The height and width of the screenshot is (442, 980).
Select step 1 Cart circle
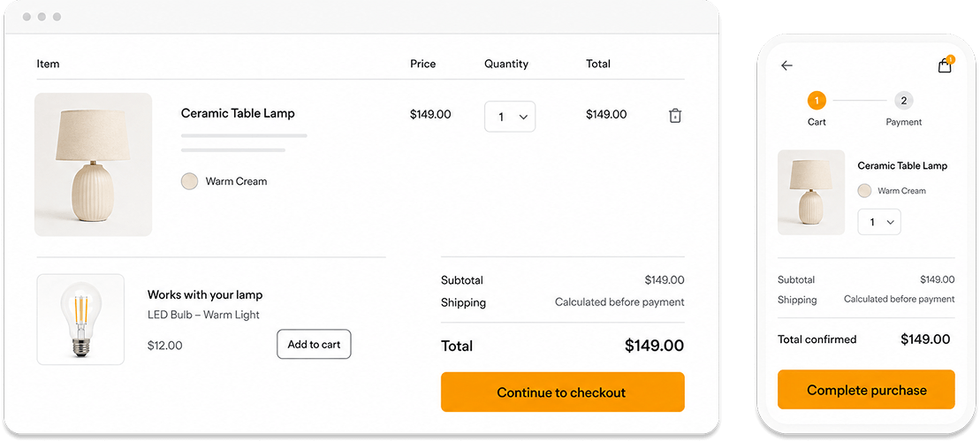(817, 100)
